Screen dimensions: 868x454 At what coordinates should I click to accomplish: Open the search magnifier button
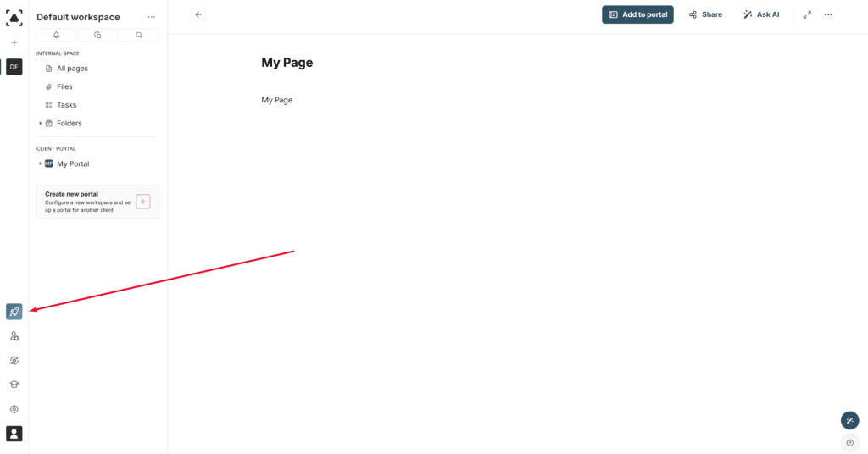click(139, 35)
